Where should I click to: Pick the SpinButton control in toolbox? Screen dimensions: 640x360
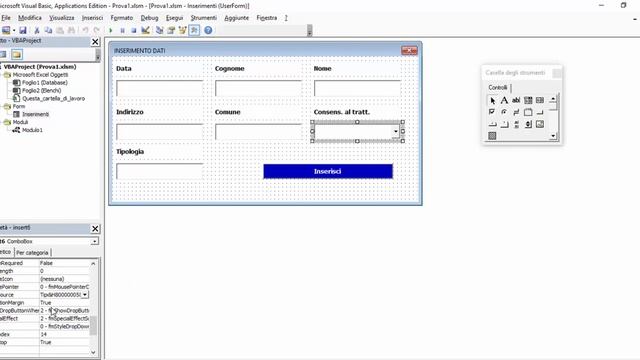click(528, 124)
